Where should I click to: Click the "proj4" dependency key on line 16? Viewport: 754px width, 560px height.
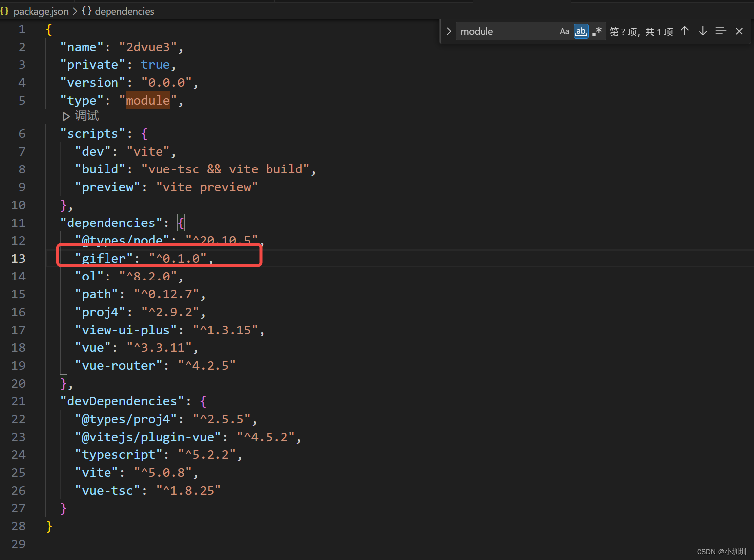tap(101, 312)
